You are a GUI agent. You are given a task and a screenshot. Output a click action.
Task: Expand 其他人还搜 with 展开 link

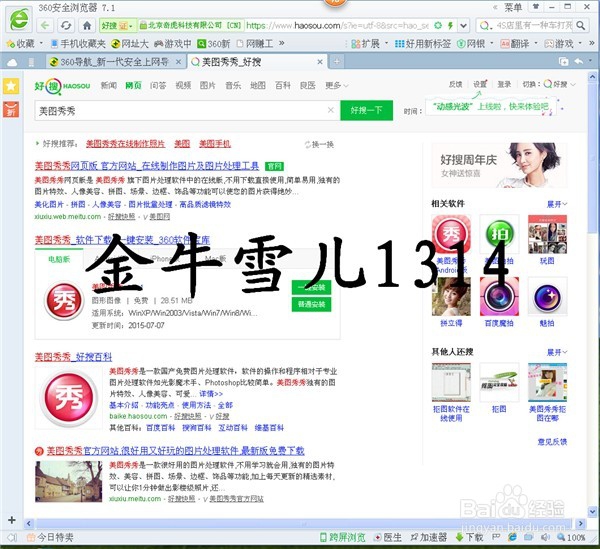(x=556, y=352)
